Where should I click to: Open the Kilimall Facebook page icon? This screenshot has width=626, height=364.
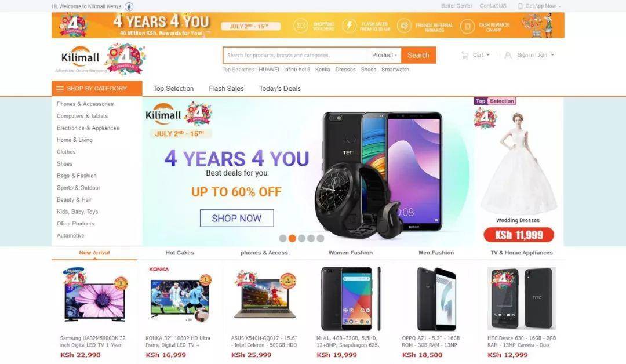129,6
